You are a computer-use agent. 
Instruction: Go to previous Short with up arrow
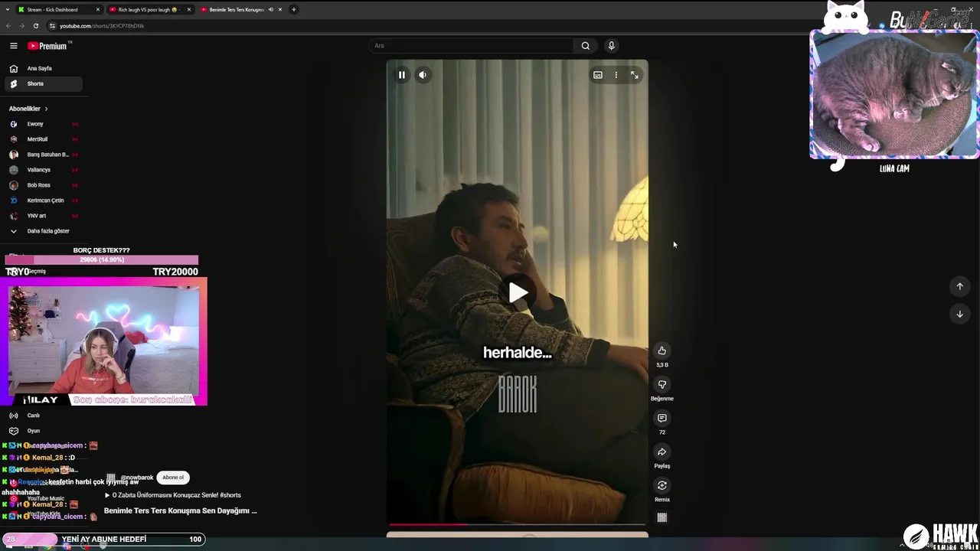[x=960, y=286]
